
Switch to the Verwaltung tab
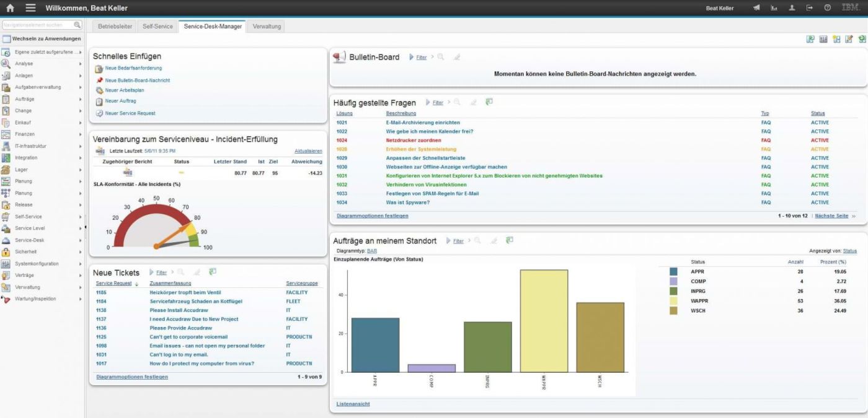coord(266,27)
